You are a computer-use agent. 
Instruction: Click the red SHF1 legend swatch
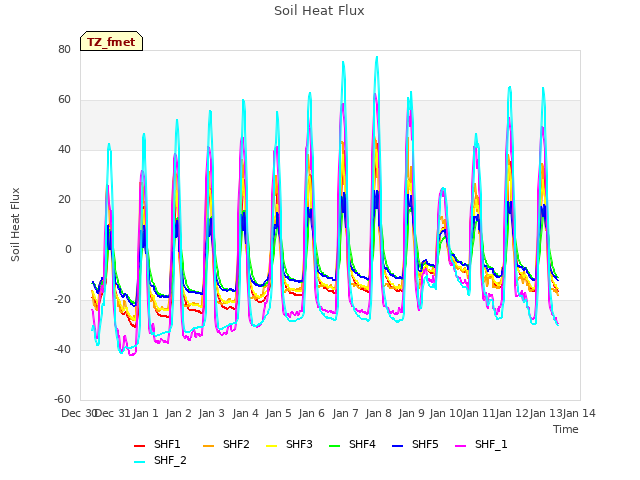(x=140, y=446)
